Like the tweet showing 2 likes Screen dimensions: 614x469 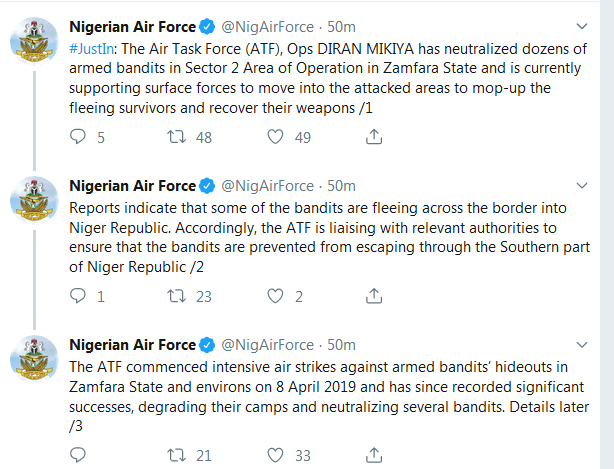275,296
